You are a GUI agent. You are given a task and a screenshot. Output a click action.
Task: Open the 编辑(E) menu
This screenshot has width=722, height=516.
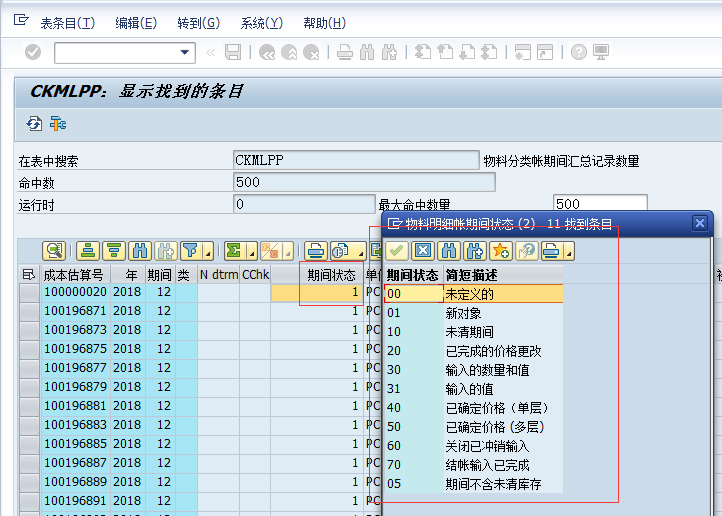136,23
